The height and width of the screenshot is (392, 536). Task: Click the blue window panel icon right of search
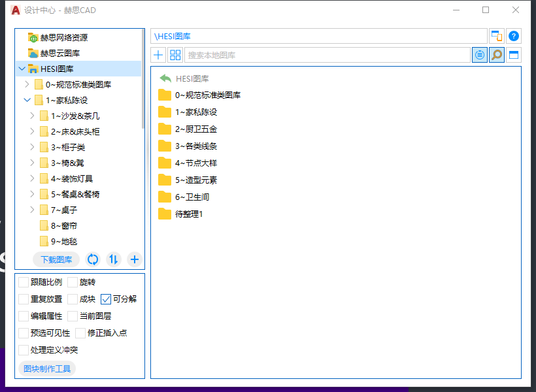(x=514, y=55)
